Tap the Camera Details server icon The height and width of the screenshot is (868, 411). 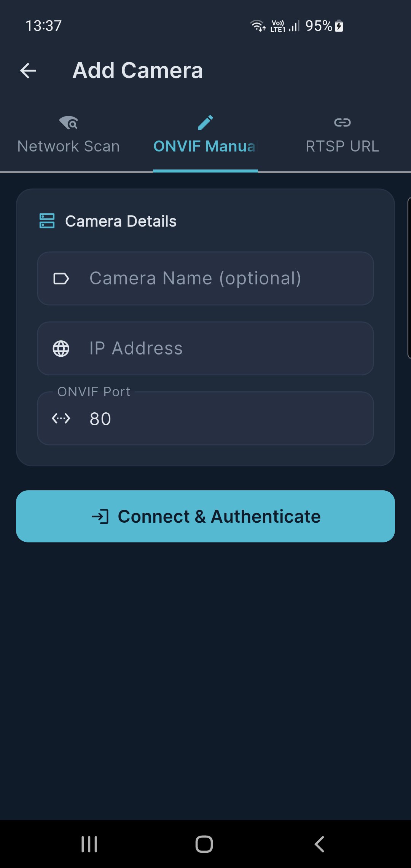click(47, 221)
